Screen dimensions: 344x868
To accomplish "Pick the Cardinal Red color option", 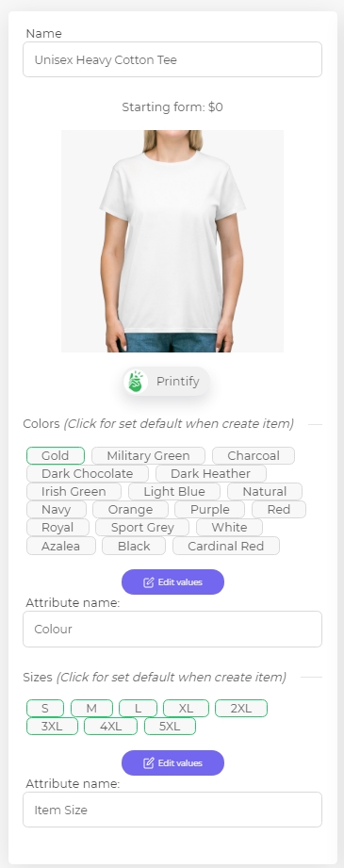I will coord(226,546).
